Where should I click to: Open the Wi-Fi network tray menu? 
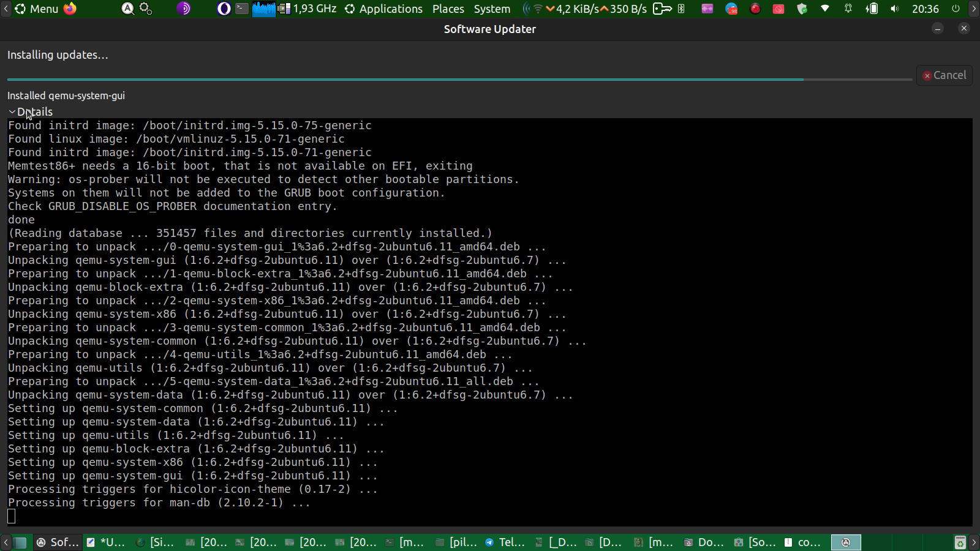click(x=825, y=9)
